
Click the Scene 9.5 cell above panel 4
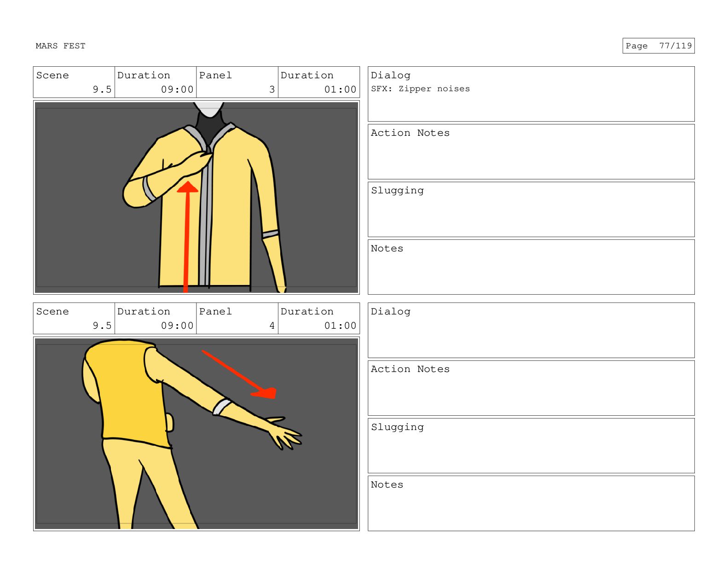click(x=74, y=319)
